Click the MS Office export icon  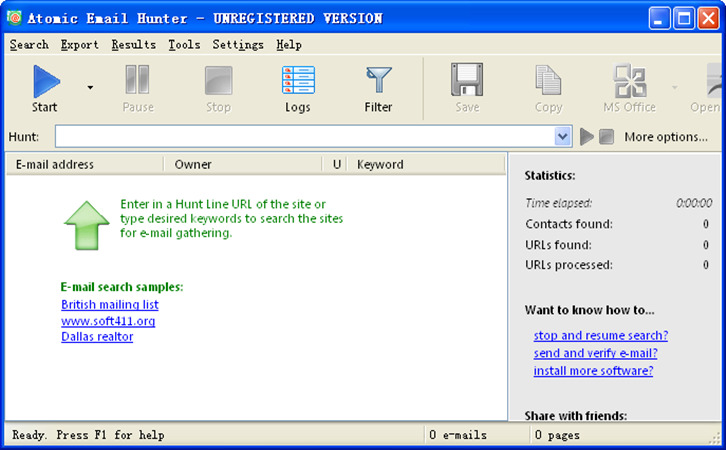(x=629, y=81)
